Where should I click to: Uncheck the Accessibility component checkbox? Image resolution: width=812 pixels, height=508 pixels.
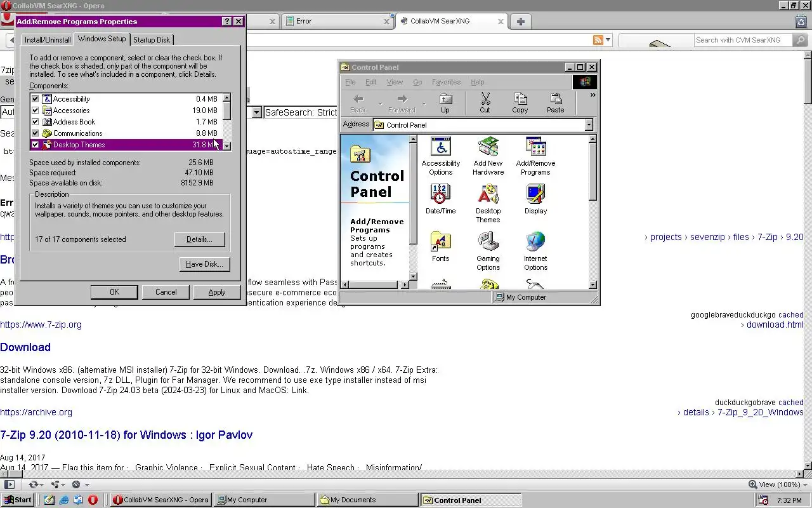(x=36, y=99)
